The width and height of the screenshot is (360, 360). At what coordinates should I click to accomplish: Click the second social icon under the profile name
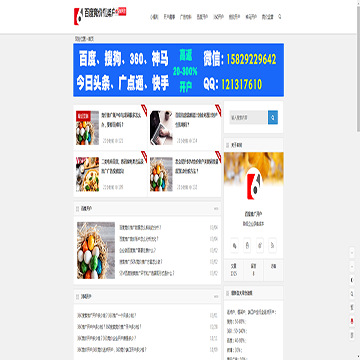(x=247, y=245)
